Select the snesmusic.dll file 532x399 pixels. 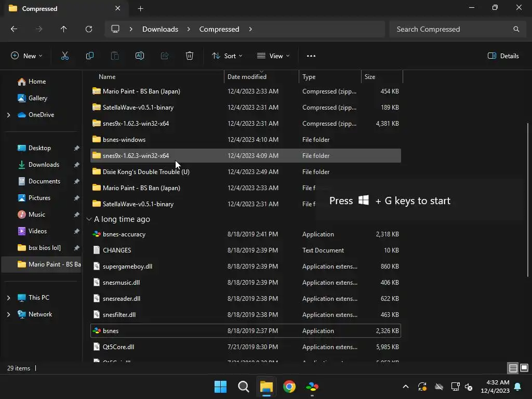[246, 283]
